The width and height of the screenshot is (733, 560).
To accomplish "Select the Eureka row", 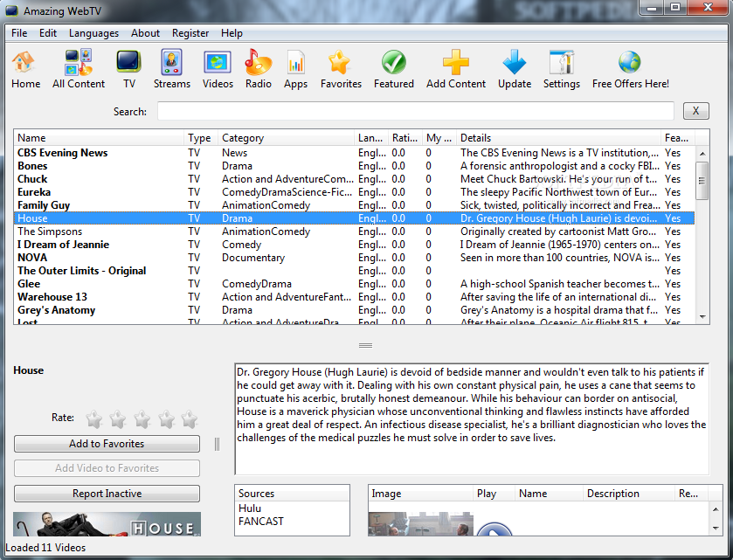I will (354, 192).
